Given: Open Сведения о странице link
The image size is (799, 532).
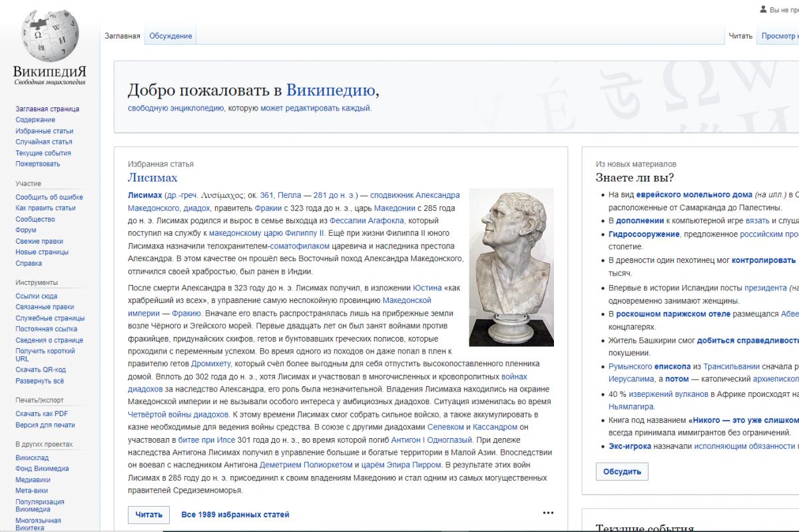Looking at the screenshot, I should pyautogui.click(x=49, y=340).
